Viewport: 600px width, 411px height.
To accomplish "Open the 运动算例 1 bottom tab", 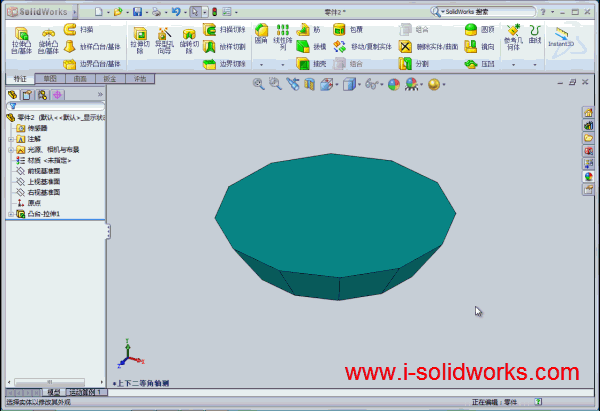I will (x=86, y=392).
